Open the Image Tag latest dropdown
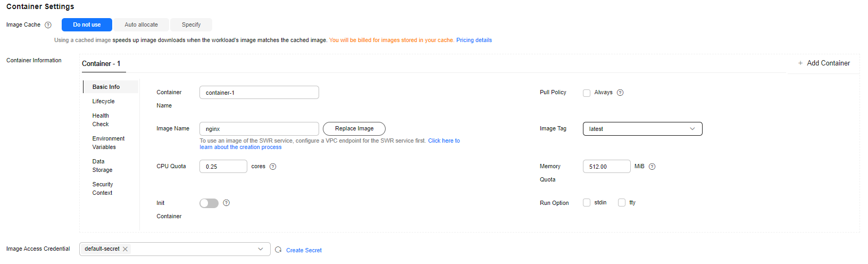The height and width of the screenshot is (264, 868). pyautogui.click(x=642, y=129)
